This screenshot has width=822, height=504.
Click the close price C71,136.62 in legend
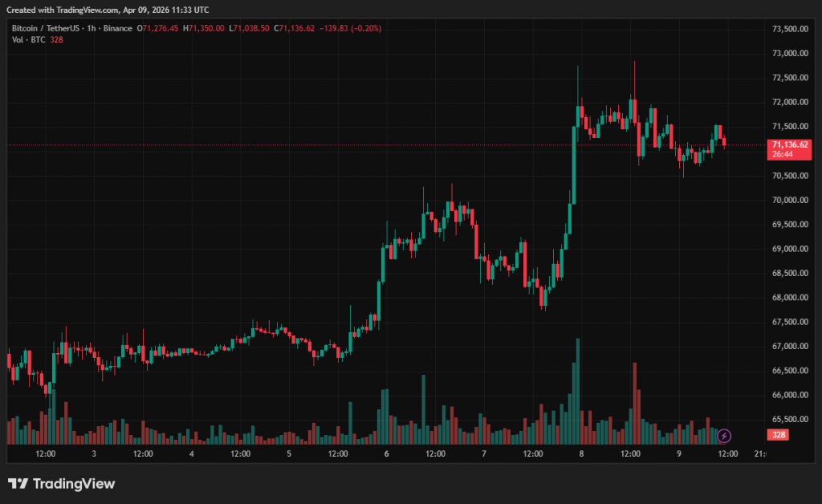point(295,28)
